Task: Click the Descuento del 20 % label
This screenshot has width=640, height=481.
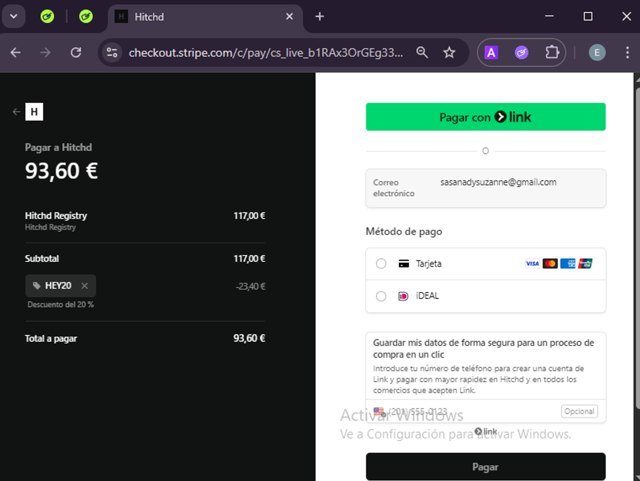Action: click(60, 305)
